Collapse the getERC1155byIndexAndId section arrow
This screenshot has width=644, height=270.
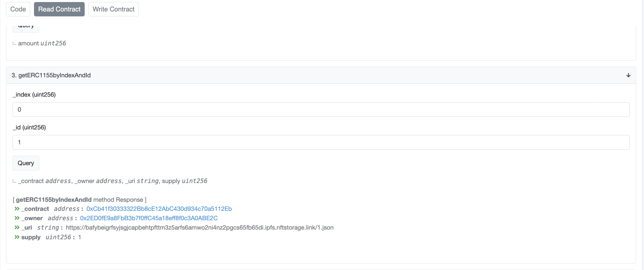628,75
